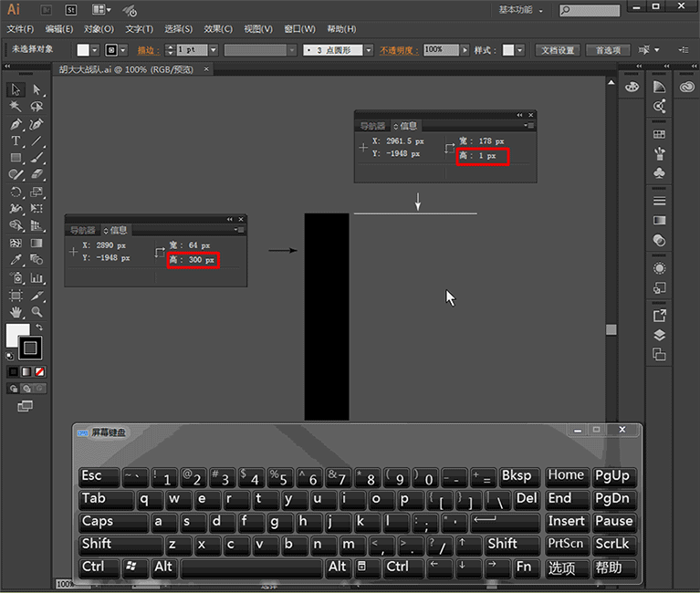Swap fill and stroke colors
Image resolution: width=700 pixels, height=593 pixels.
[39, 328]
